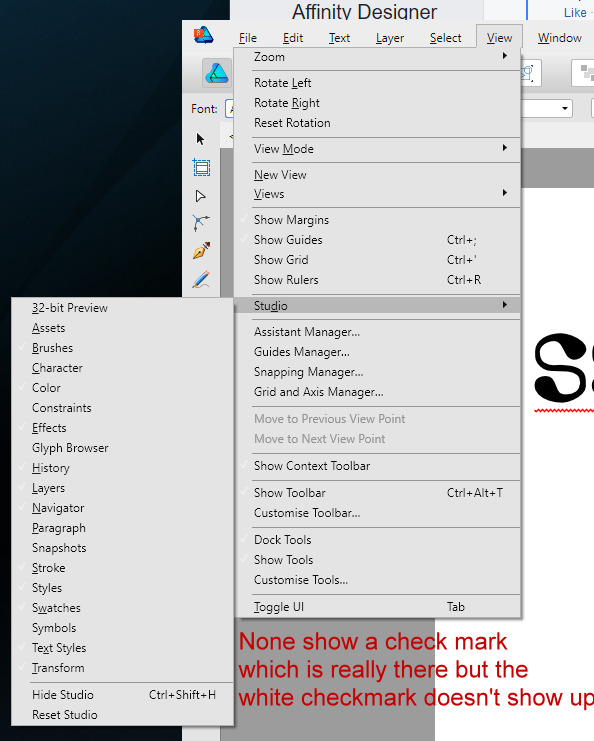Image resolution: width=594 pixels, height=741 pixels.
Task: Choose Symbols studio panel
Action: pos(122,628)
